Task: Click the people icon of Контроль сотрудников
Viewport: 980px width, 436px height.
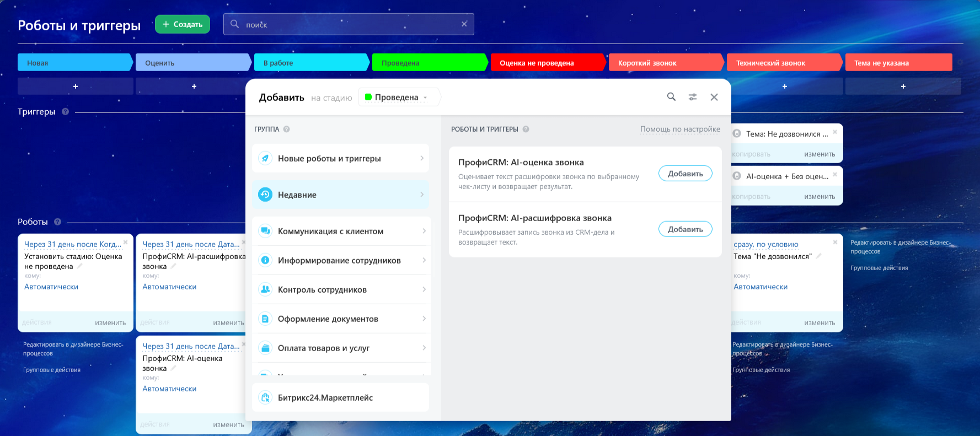Action: click(x=265, y=289)
